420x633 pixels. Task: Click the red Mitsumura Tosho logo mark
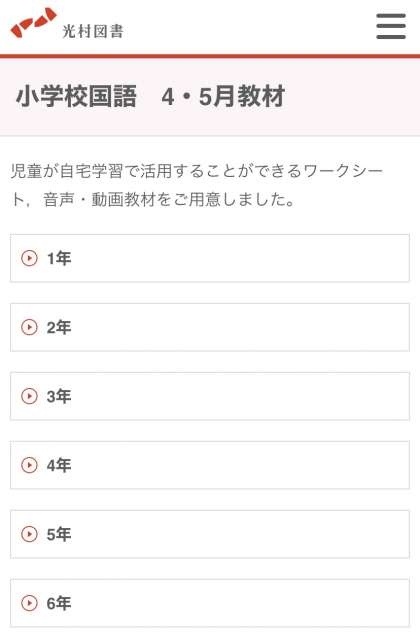34,23
